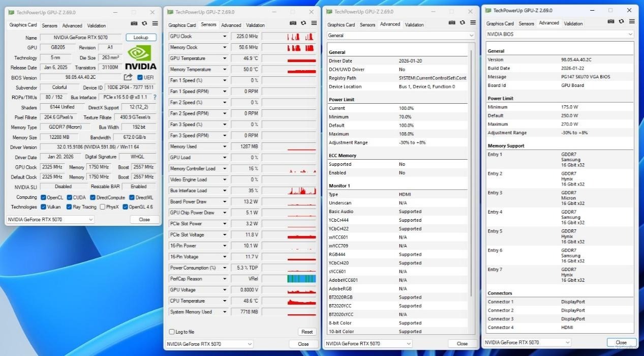Switch to Sensors tab in NVIDIA BIOS window
Image resolution: width=644 pixels, height=356 pixels.
click(x=526, y=23)
